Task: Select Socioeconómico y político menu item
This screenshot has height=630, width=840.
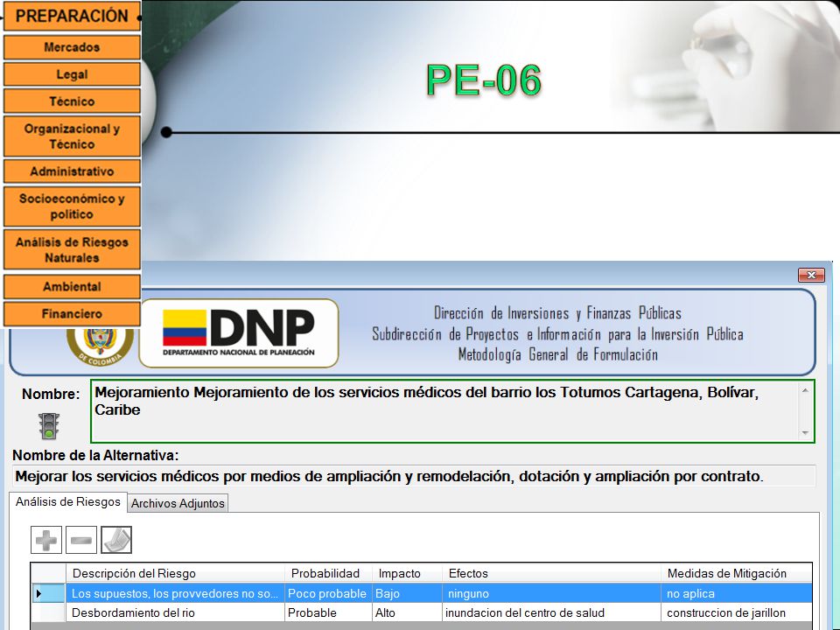Action: (x=72, y=206)
